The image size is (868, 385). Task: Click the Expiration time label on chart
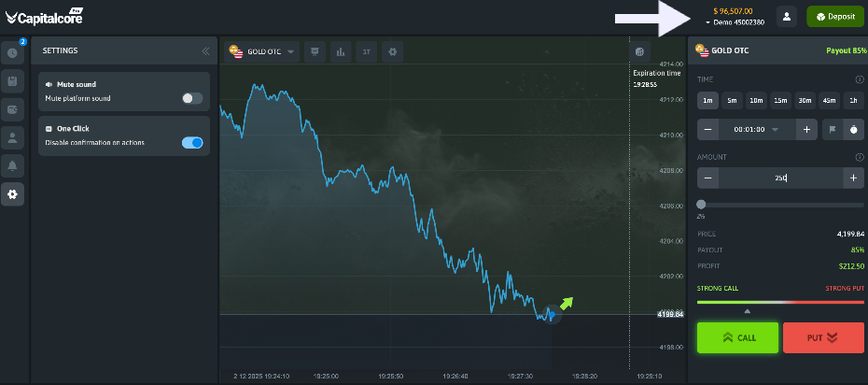(x=656, y=73)
